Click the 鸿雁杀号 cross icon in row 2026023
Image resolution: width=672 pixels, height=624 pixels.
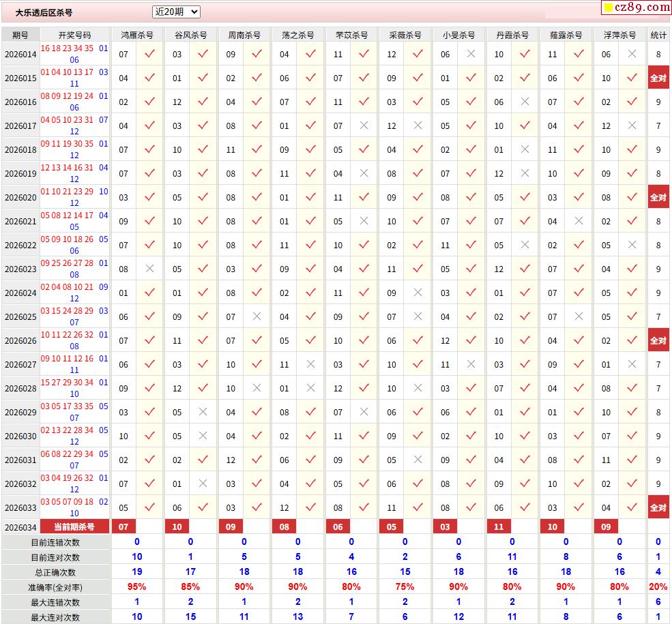(149, 269)
